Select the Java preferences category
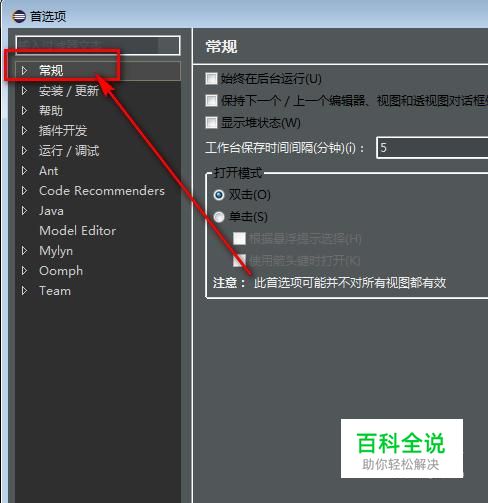Image resolution: width=488 pixels, height=503 pixels. pyautogui.click(x=51, y=211)
